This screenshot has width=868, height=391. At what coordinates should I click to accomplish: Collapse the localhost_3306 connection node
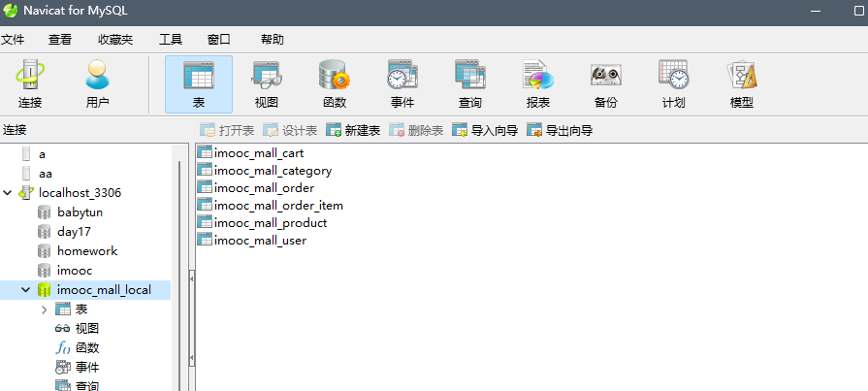coord(7,193)
